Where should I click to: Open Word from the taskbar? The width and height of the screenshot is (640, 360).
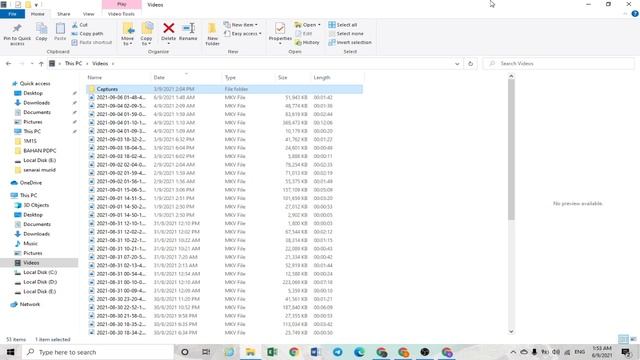click(x=315, y=352)
